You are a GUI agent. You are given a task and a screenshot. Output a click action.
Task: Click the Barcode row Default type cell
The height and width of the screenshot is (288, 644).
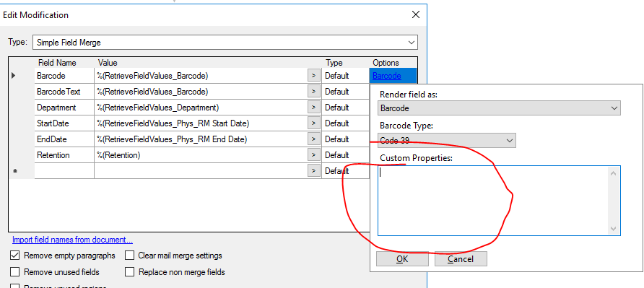point(345,76)
